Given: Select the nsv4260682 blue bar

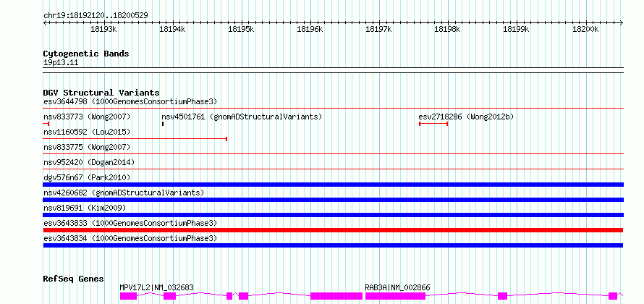Looking at the screenshot, I should tap(333, 200).
